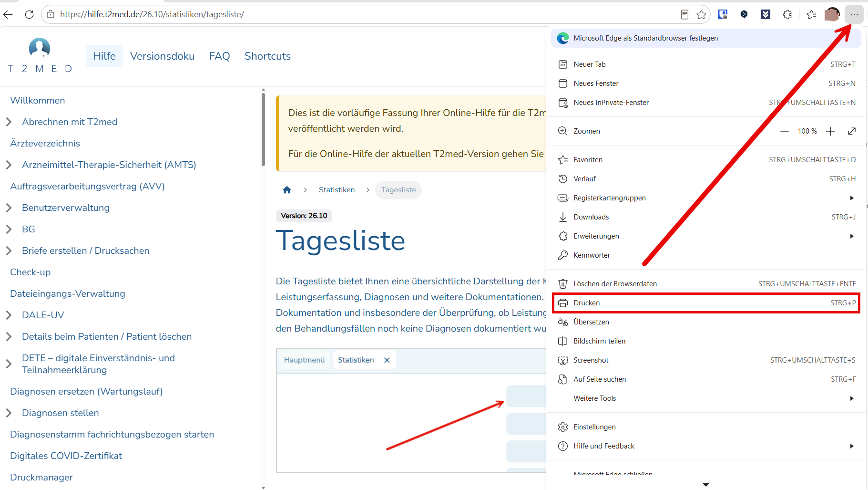Add page to favorites with star icon
Image resolution: width=868 pixels, height=490 pixels.
pyautogui.click(x=701, y=14)
